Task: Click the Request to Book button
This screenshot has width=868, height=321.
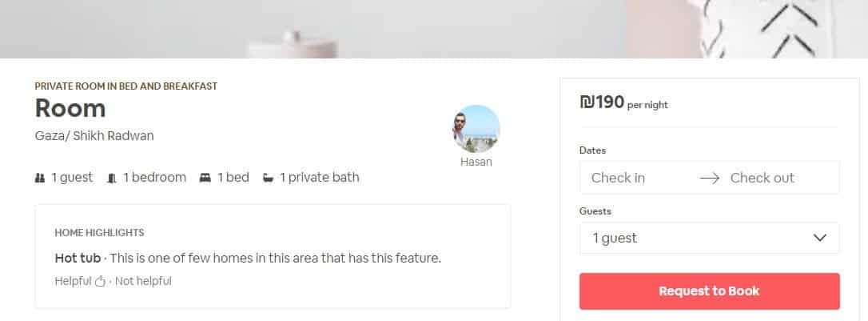Action: [709, 291]
